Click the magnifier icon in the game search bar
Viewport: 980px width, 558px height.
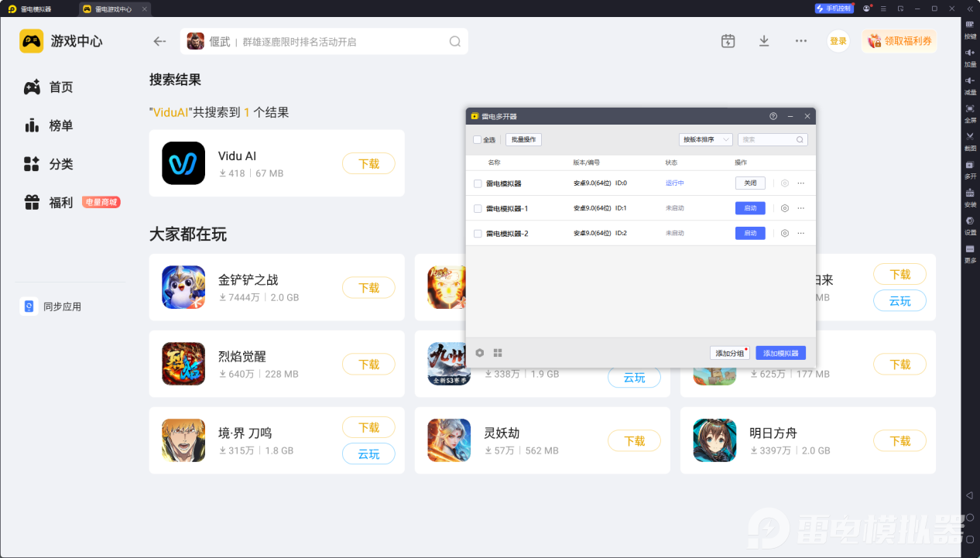[x=455, y=42]
